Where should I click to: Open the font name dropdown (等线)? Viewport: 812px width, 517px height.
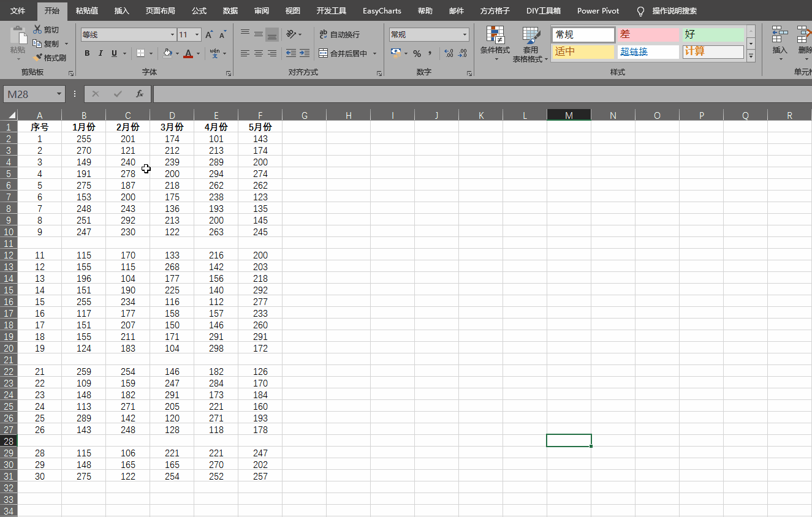171,35
